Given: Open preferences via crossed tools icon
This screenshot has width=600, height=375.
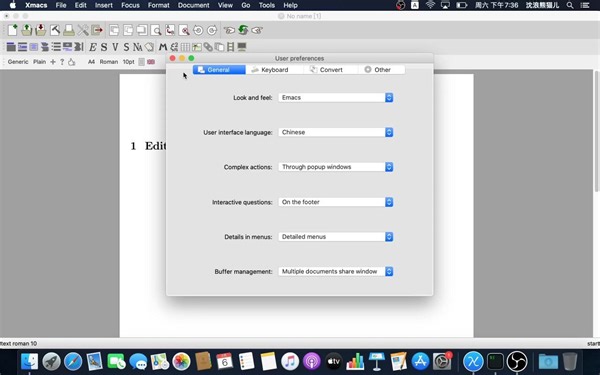Looking at the screenshot, I should coord(83,30).
